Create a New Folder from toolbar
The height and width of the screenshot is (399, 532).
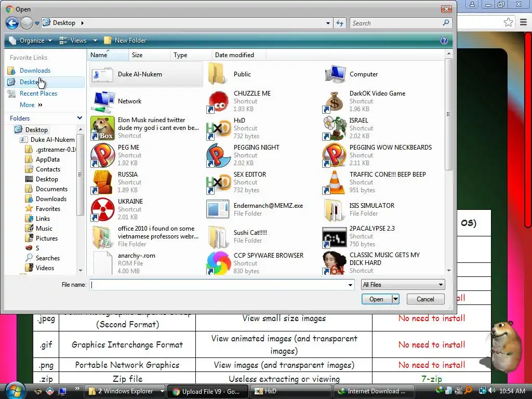(x=125, y=41)
